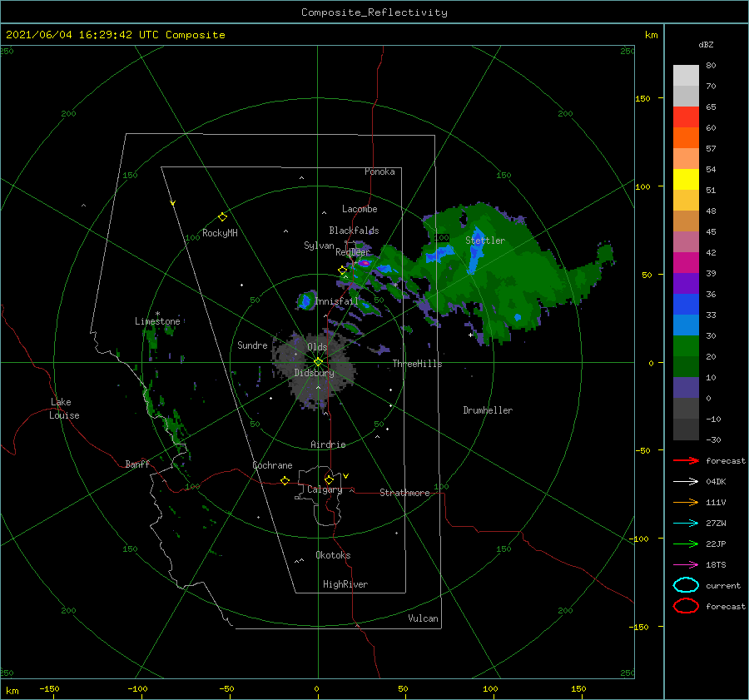
Task: Click the Blackfalds town label
Action: pyautogui.click(x=354, y=231)
